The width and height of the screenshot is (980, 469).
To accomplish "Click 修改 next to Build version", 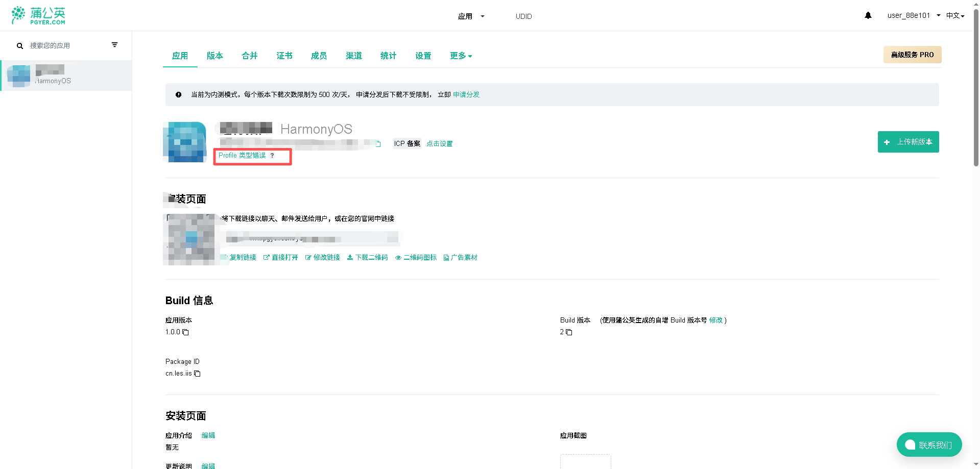I will pos(716,320).
